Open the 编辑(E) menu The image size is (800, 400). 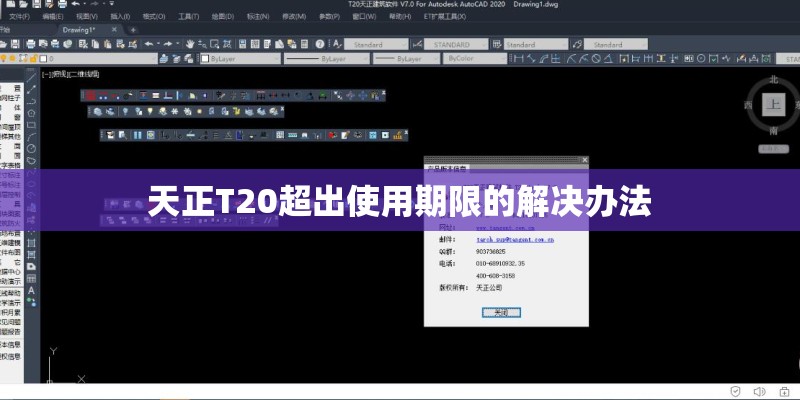tap(53, 16)
